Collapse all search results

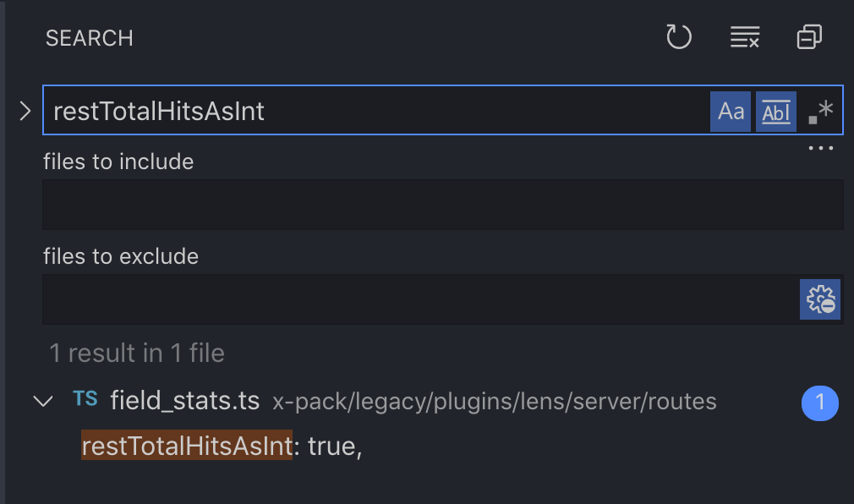tap(809, 37)
